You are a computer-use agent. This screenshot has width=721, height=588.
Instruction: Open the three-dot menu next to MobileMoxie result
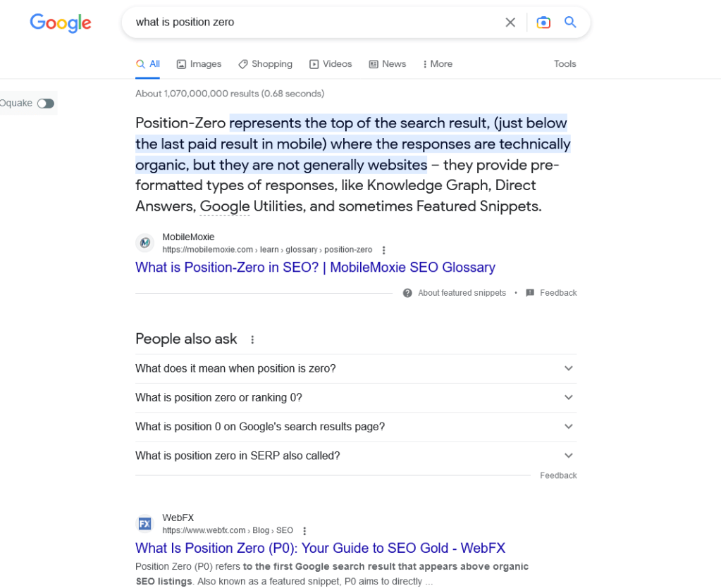(383, 249)
